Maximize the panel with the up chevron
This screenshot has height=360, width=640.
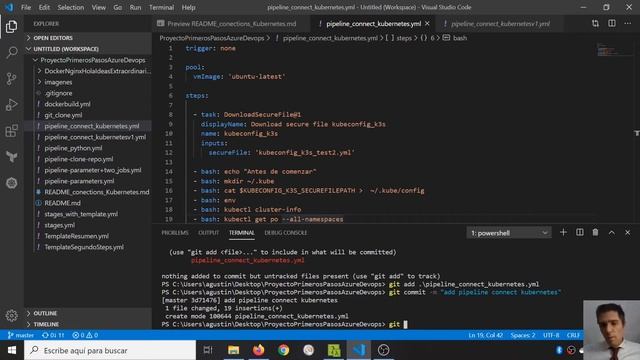click(611, 233)
